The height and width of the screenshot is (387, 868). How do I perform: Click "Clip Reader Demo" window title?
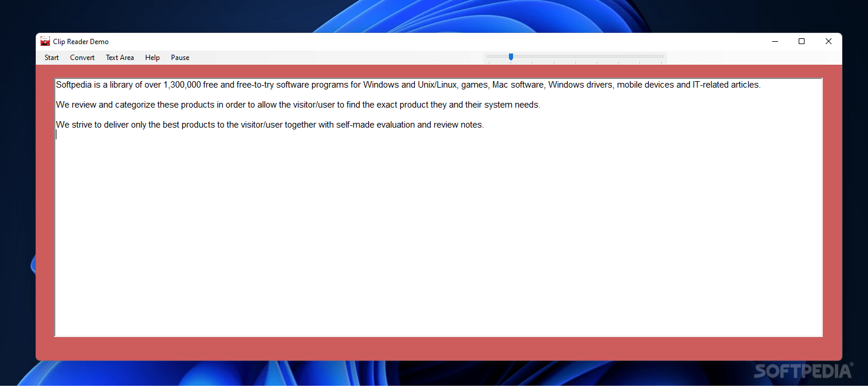coord(81,42)
